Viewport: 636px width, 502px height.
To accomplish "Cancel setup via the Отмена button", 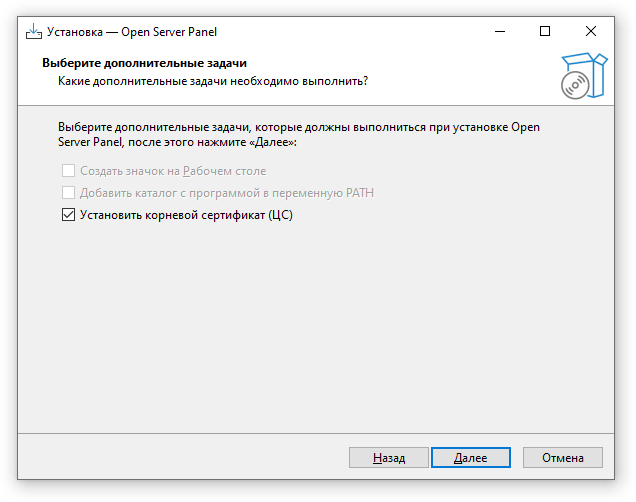I will (563, 458).
